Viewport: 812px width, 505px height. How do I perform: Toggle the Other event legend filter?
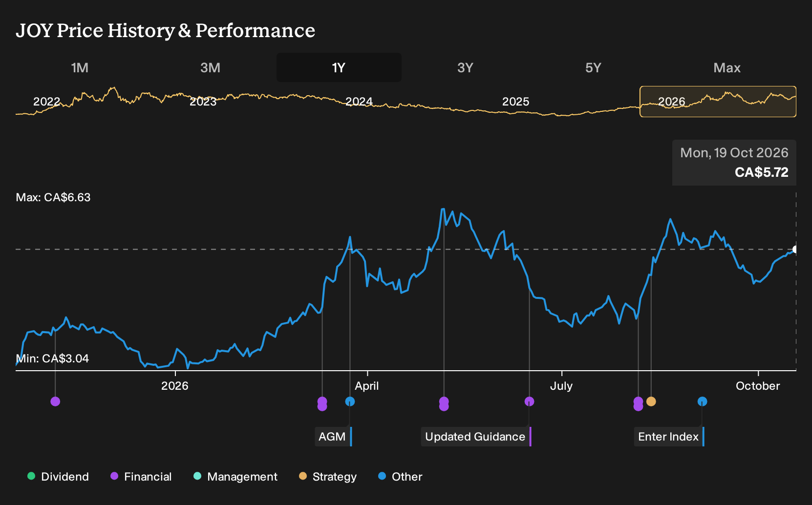coord(400,477)
